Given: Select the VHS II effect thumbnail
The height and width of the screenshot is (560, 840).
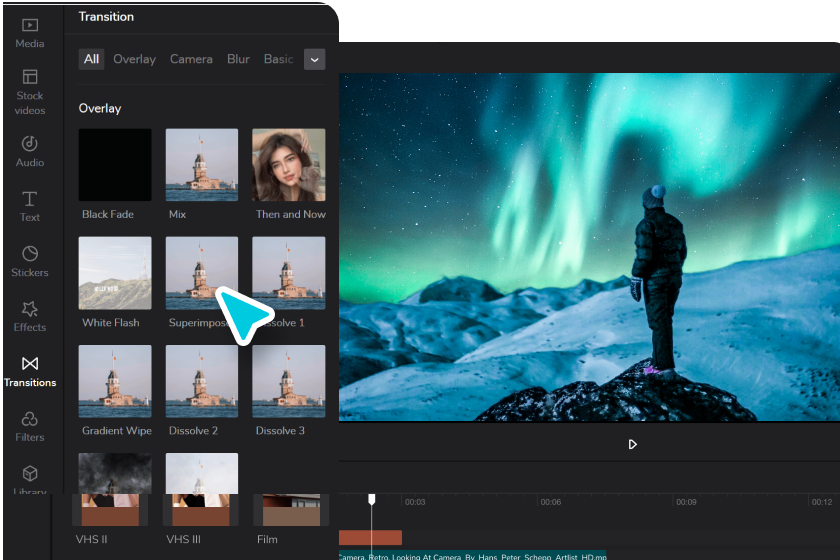Looking at the screenshot, I should click(x=110, y=510).
